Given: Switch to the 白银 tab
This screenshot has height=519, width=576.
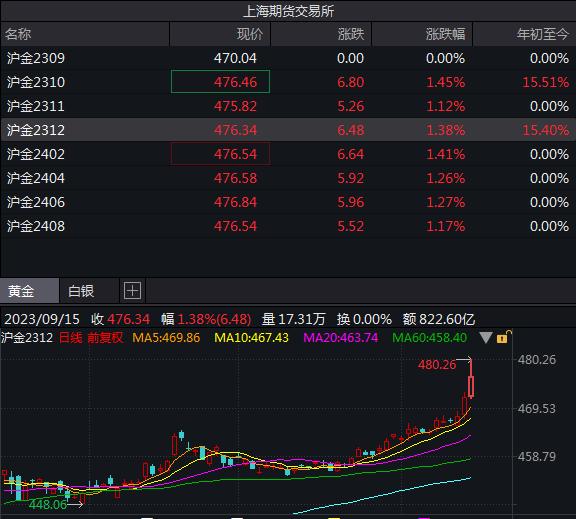Looking at the screenshot, I should 81,291.
